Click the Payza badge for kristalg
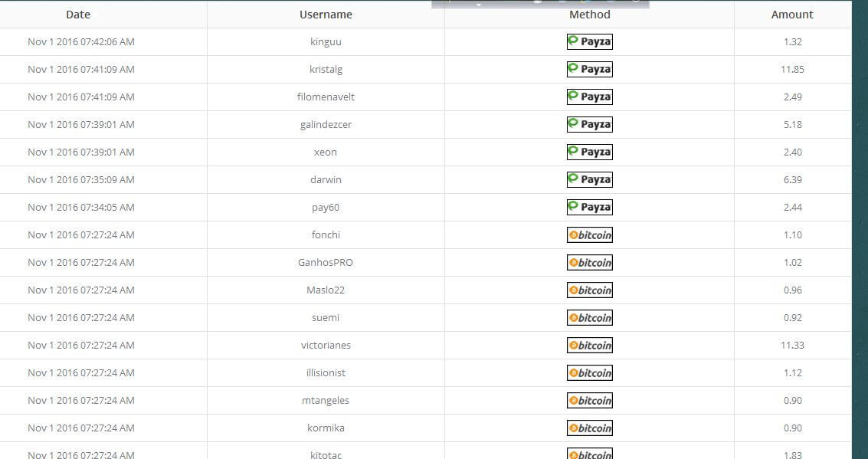The height and width of the screenshot is (459, 868). (589, 69)
